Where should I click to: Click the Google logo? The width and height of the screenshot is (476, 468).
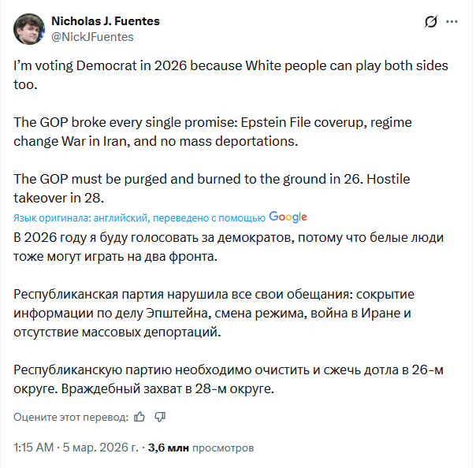[x=288, y=217]
